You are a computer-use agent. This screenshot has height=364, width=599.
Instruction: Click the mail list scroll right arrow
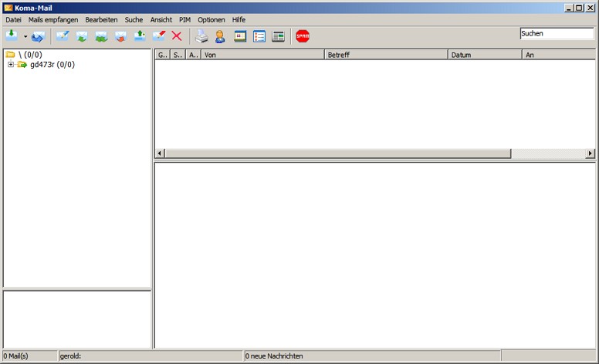click(x=591, y=153)
